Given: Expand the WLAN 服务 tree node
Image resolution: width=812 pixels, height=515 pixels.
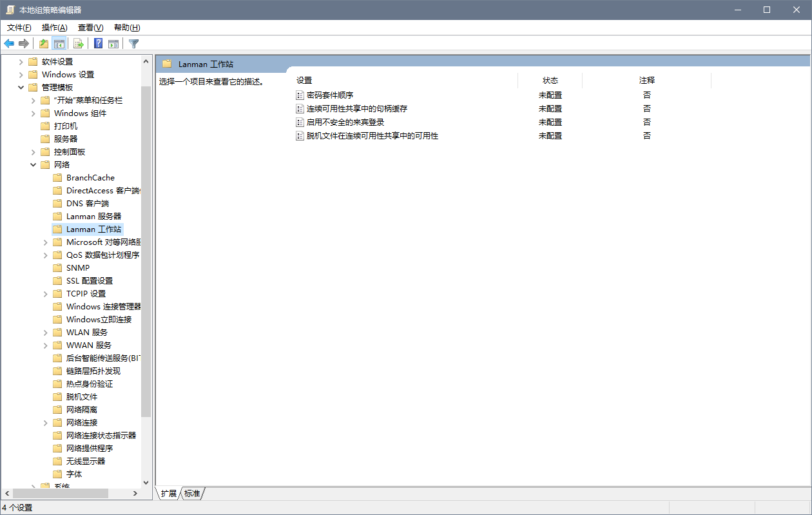Looking at the screenshot, I should pyautogui.click(x=46, y=333).
